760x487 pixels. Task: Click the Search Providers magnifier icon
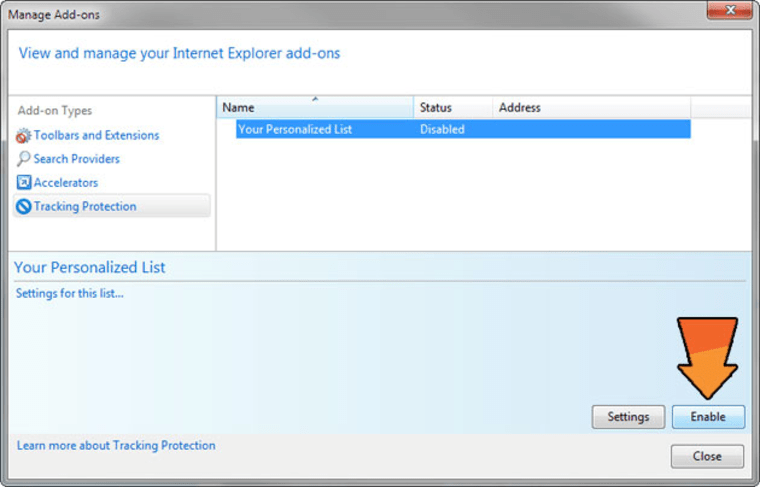pyautogui.click(x=23, y=159)
